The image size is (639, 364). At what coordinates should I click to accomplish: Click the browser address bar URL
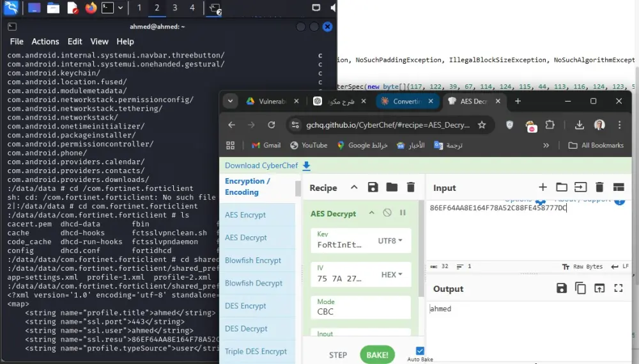point(388,125)
